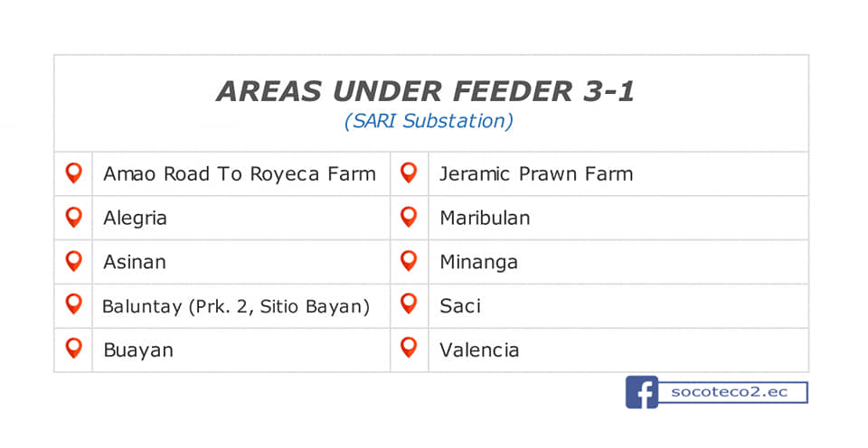Select the pin icon for Jeramic Prawn Farm
Screen dimensions: 868x448
[x=409, y=173]
